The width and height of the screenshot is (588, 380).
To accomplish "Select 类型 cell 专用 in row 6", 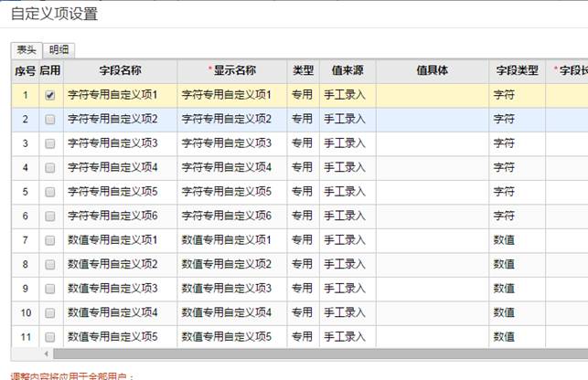I will coord(303,216).
